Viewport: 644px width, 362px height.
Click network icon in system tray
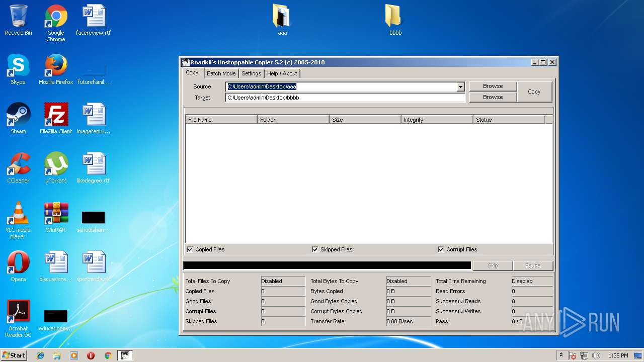(585, 355)
